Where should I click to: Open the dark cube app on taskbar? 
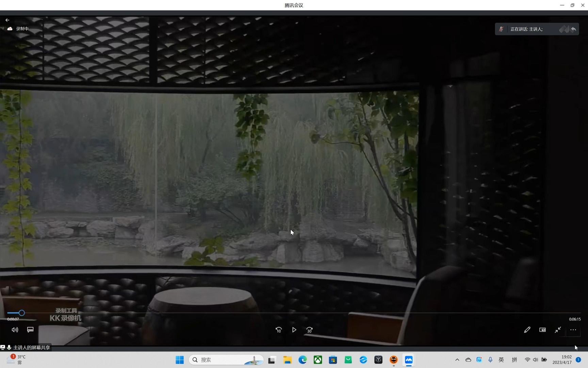click(378, 360)
